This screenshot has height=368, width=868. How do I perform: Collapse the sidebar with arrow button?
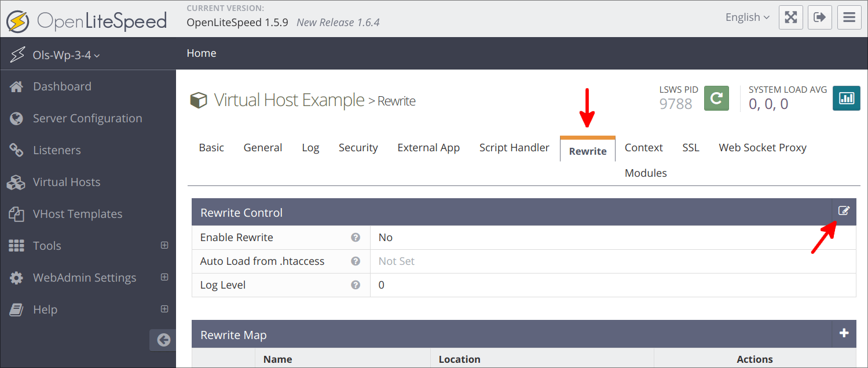(163, 340)
